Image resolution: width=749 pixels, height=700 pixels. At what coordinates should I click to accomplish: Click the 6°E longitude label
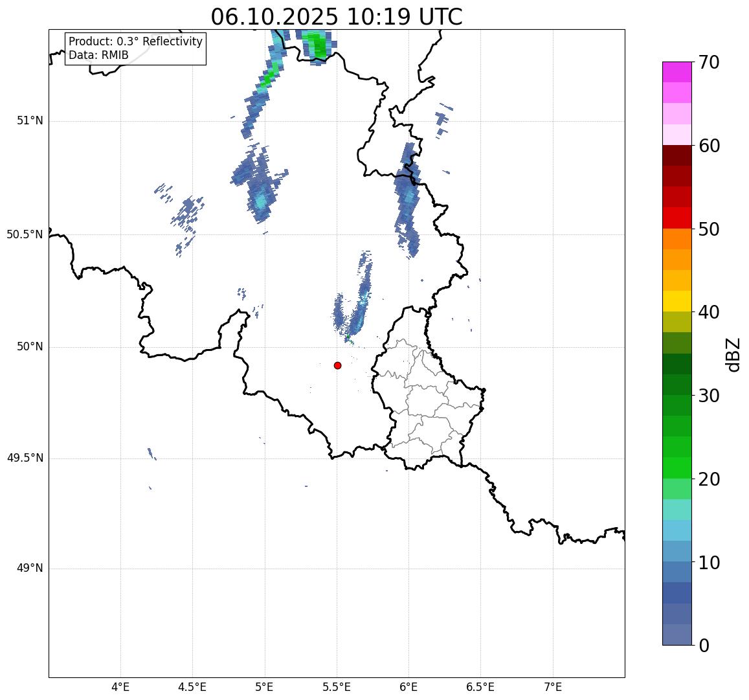[408, 688]
